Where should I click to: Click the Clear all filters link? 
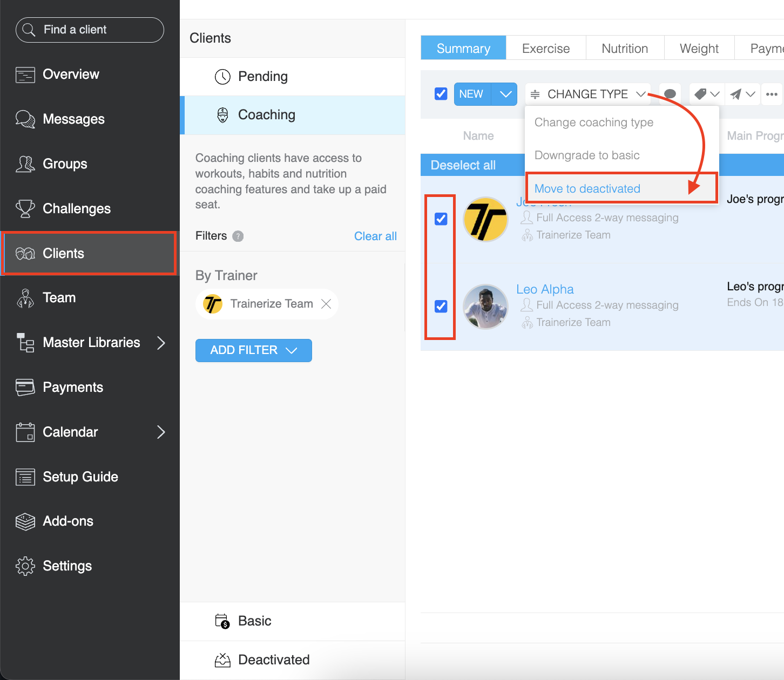tap(375, 236)
